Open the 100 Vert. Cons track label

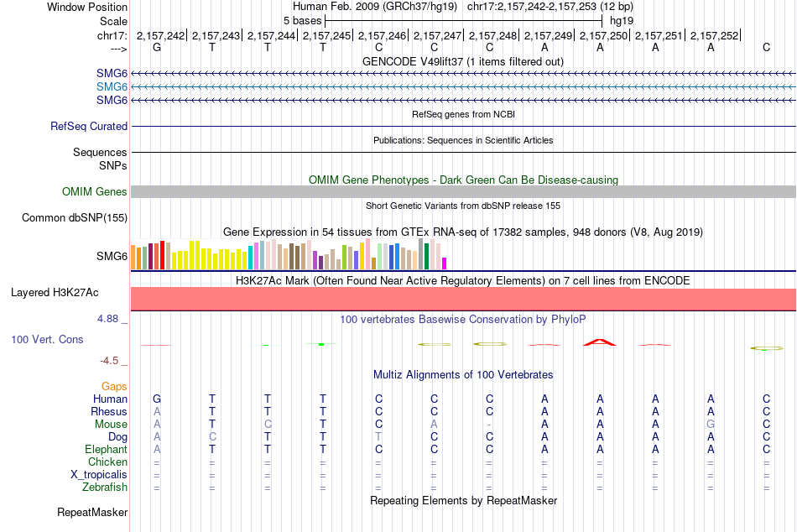coord(47,339)
